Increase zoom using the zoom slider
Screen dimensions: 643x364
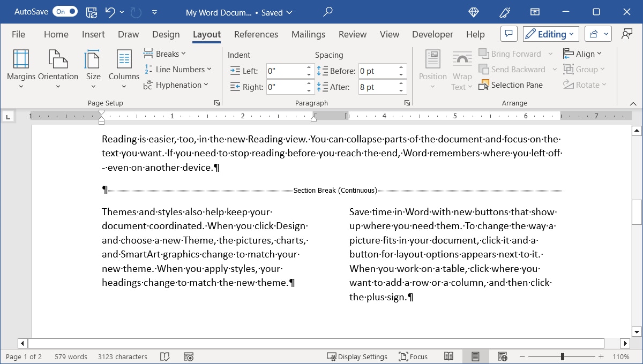point(601,357)
